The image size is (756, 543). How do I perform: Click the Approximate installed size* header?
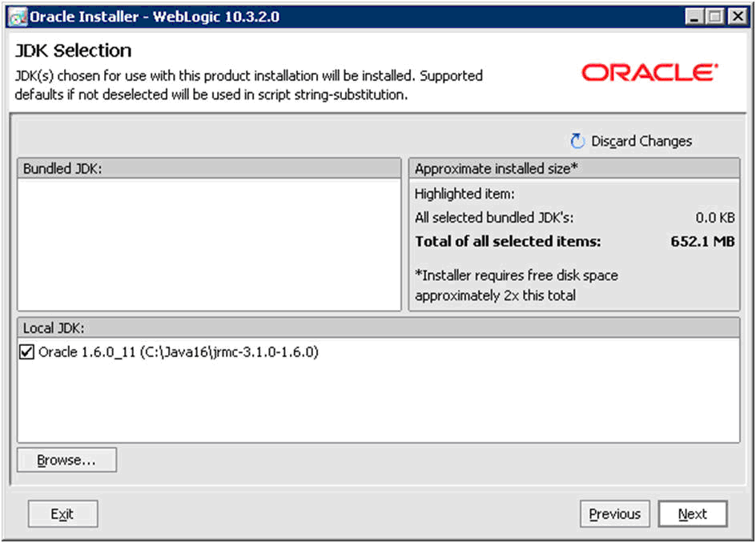coord(574,168)
